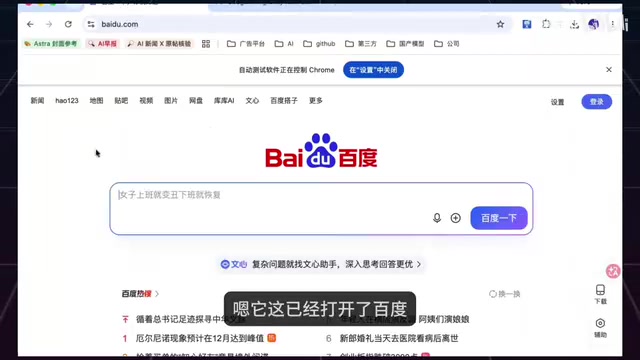Click the 在"设置"中关闭 button
The height and width of the screenshot is (360, 640).
[x=373, y=70]
